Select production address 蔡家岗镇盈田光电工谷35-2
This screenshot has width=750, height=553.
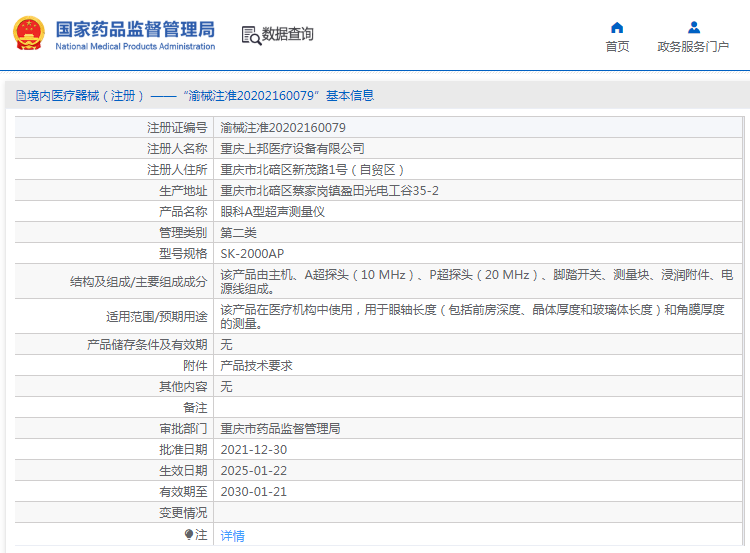(329, 191)
